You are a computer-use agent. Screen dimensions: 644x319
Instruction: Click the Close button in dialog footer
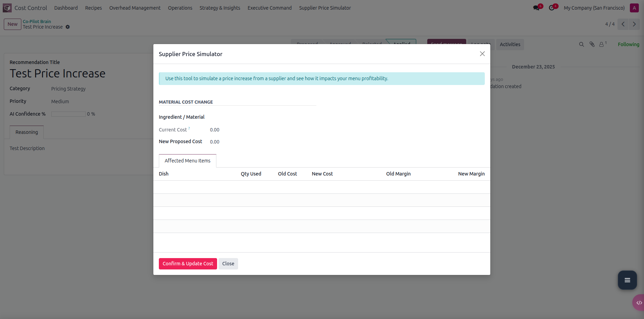click(228, 264)
